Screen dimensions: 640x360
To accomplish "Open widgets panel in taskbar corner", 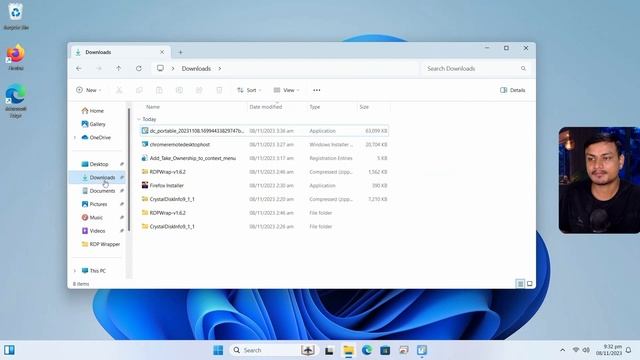I will point(9,350).
